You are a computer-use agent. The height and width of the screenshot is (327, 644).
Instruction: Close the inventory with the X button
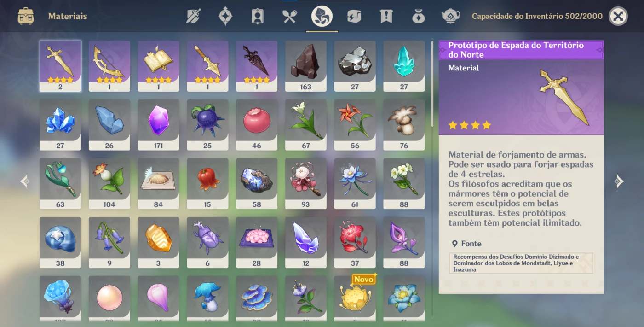click(x=618, y=17)
